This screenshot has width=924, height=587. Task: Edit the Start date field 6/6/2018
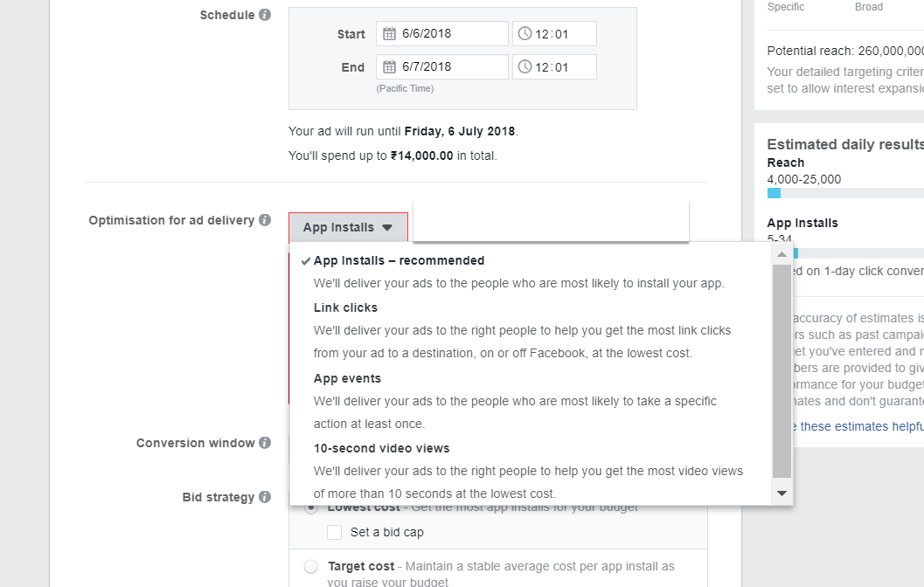tap(450, 34)
